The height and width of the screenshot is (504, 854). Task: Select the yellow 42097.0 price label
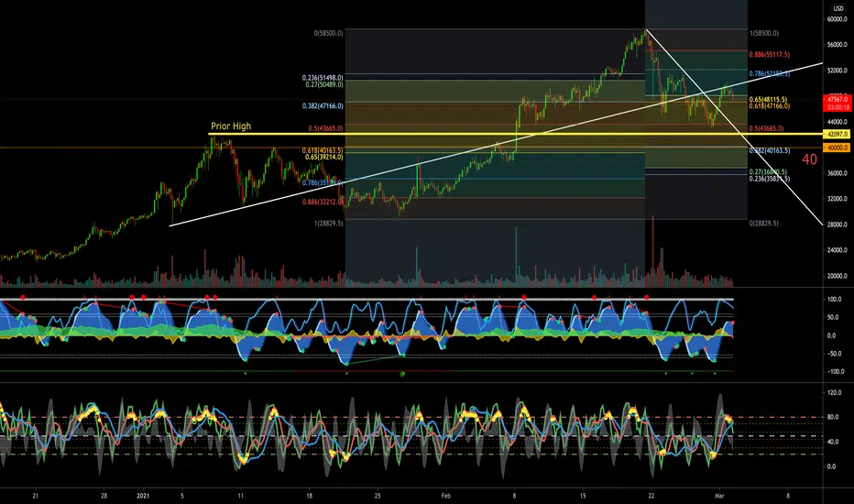point(838,134)
